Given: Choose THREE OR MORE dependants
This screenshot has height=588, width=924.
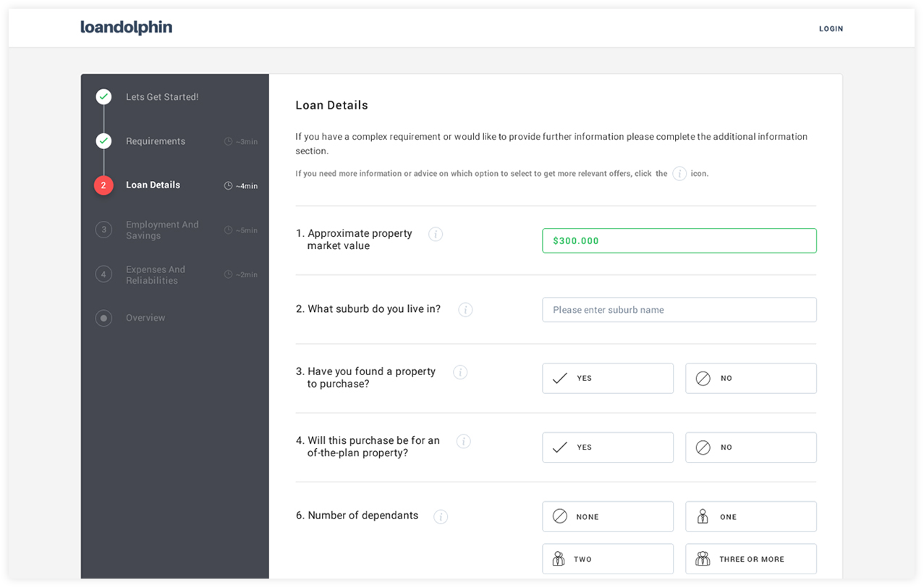Looking at the screenshot, I should point(751,559).
